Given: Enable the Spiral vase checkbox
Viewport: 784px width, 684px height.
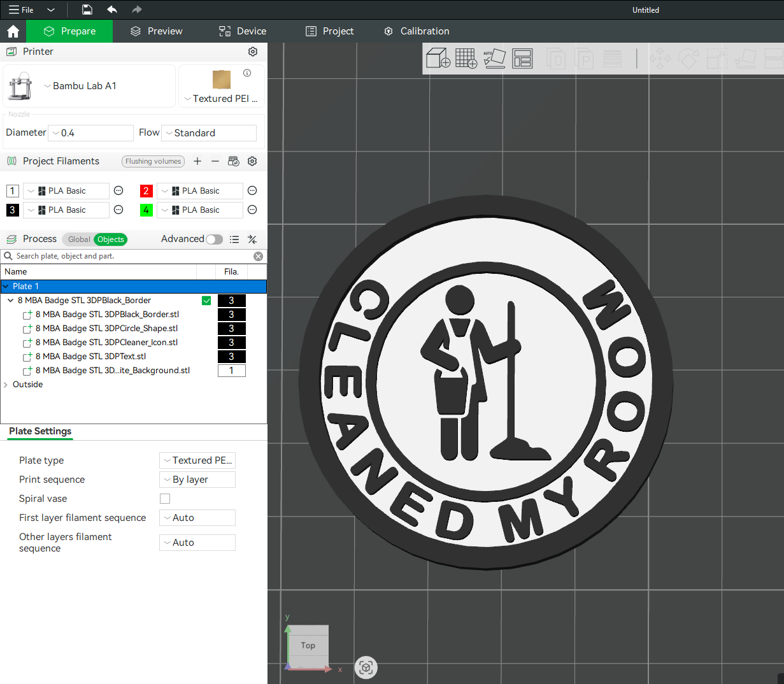Looking at the screenshot, I should point(165,499).
